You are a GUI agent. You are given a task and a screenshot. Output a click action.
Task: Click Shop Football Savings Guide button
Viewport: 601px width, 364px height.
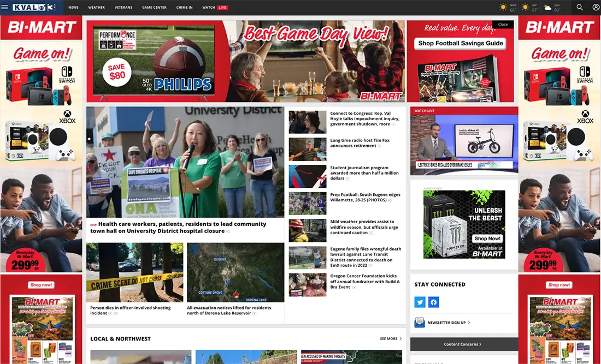pos(461,43)
